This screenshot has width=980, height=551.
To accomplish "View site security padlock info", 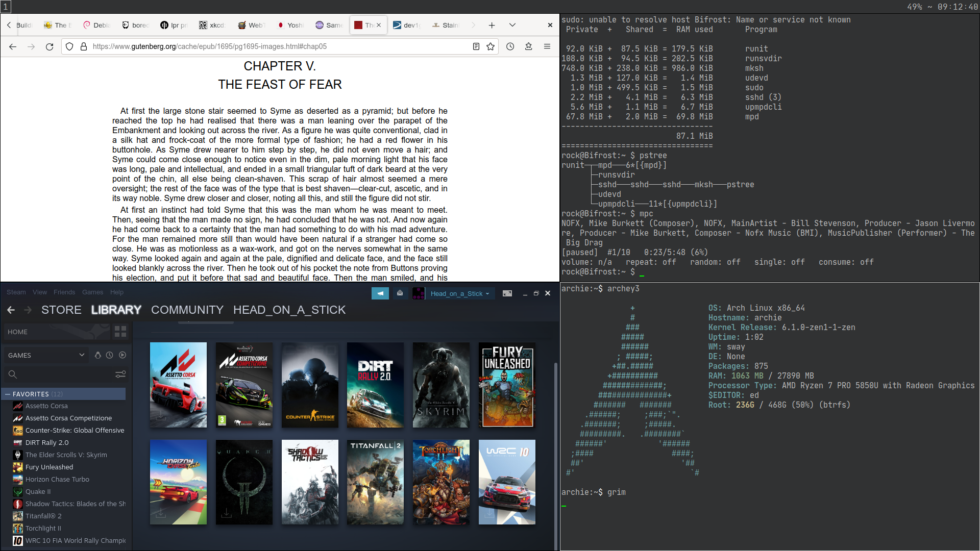I will tap(84, 46).
